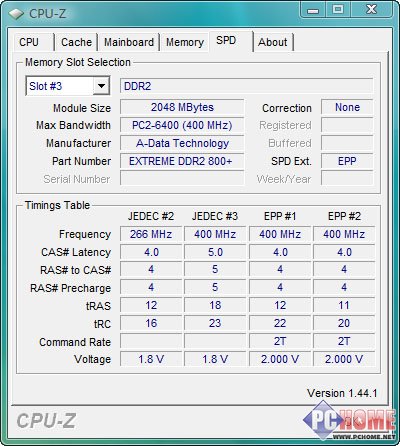Open the About tab
The image size is (400, 446).
coord(273,42)
